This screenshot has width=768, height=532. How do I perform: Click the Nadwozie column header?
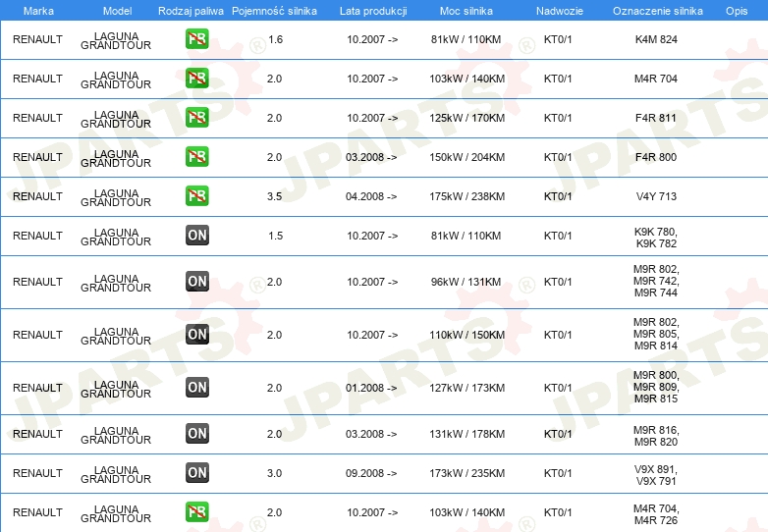point(560,11)
